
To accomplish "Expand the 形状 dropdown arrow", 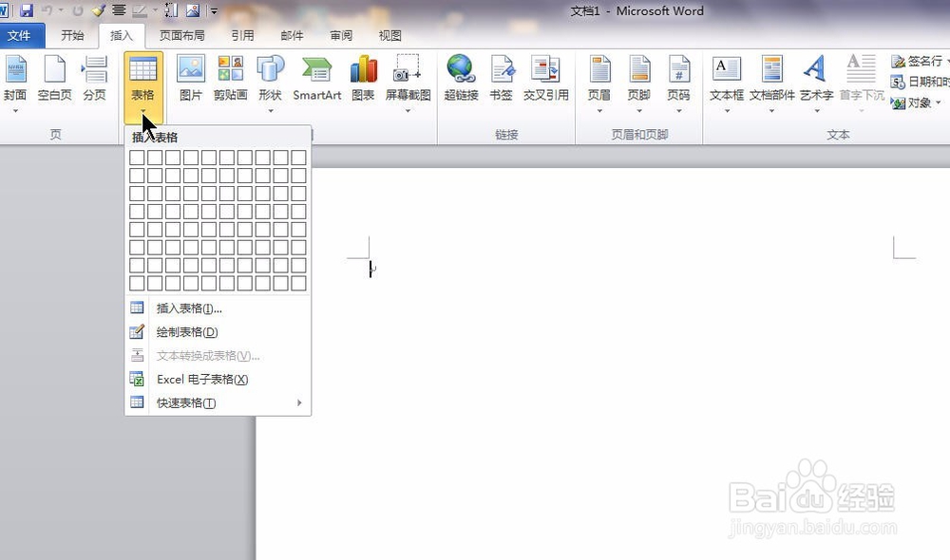I will pyautogui.click(x=270, y=111).
